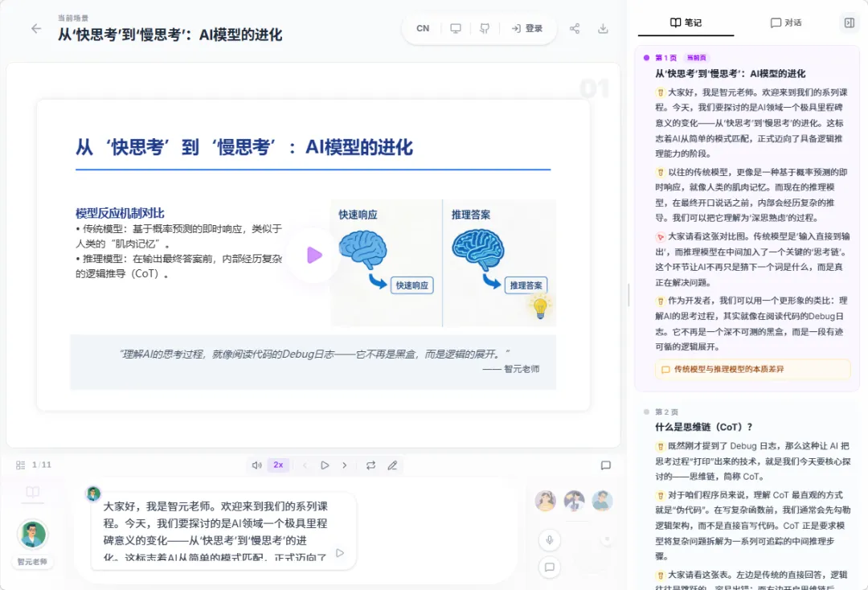
Task: Switch to the 笔记 notes tab
Action: point(686,23)
